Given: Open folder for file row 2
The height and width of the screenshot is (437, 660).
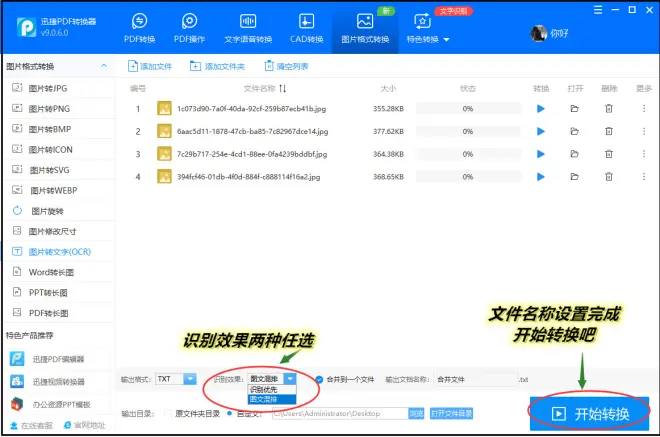Looking at the screenshot, I should coord(574,131).
